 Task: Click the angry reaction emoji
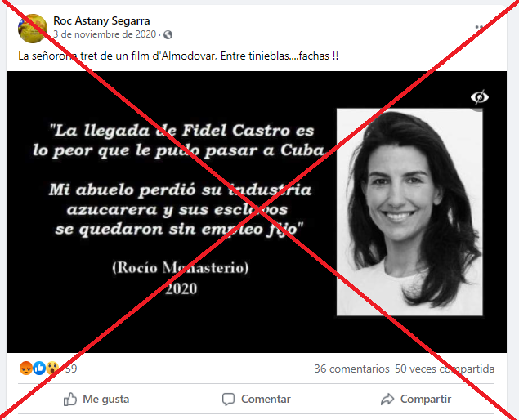point(26,368)
